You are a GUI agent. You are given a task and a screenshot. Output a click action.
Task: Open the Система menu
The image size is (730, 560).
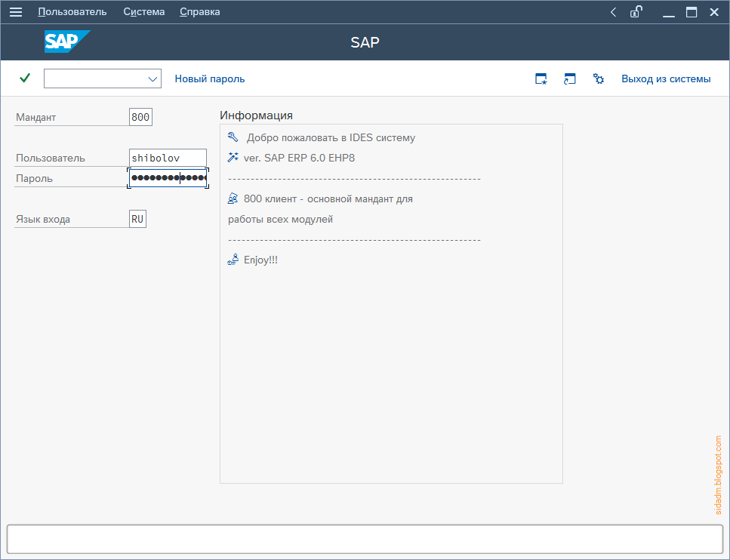(143, 11)
